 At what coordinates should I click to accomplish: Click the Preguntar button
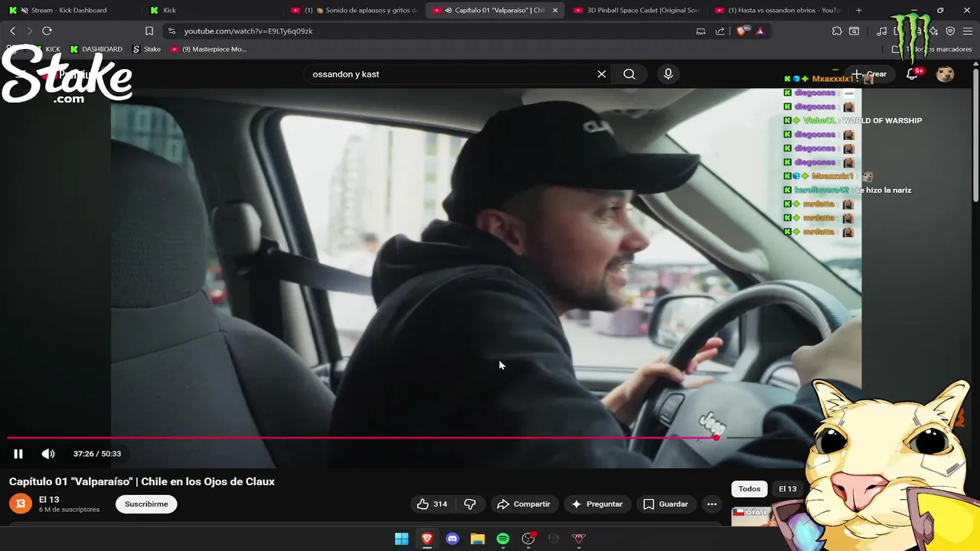[x=596, y=504]
